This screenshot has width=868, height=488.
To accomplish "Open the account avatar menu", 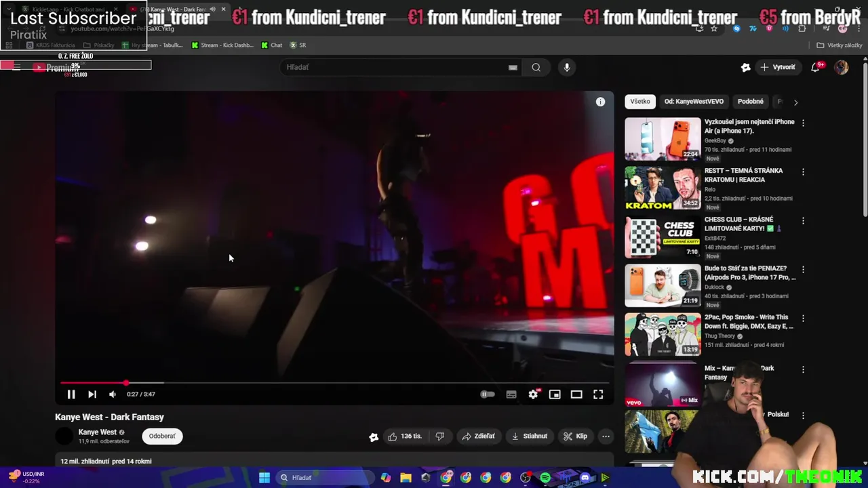I will (842, 67).
